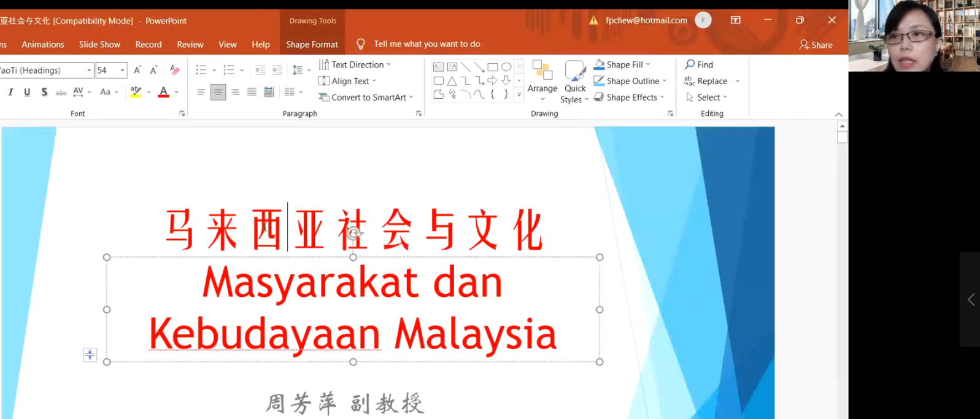The image size is (980, 419).
Task: Increase font size with the larger A
Action: pyautogui.click(x=137, y=70)
